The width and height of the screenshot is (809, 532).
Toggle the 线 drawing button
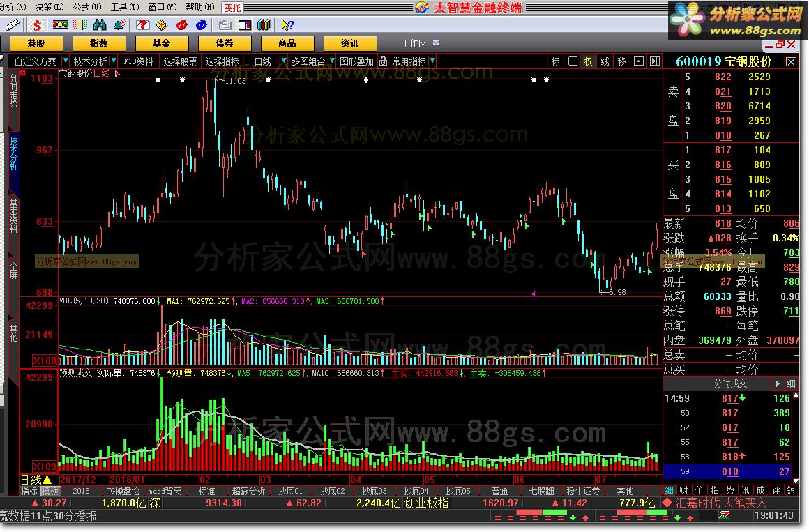coord(605,61)
